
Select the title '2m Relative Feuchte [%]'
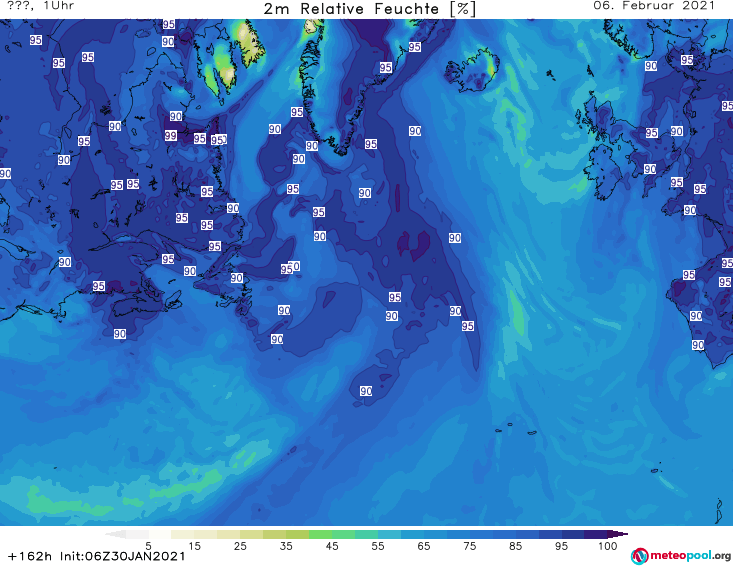[370, 9]
